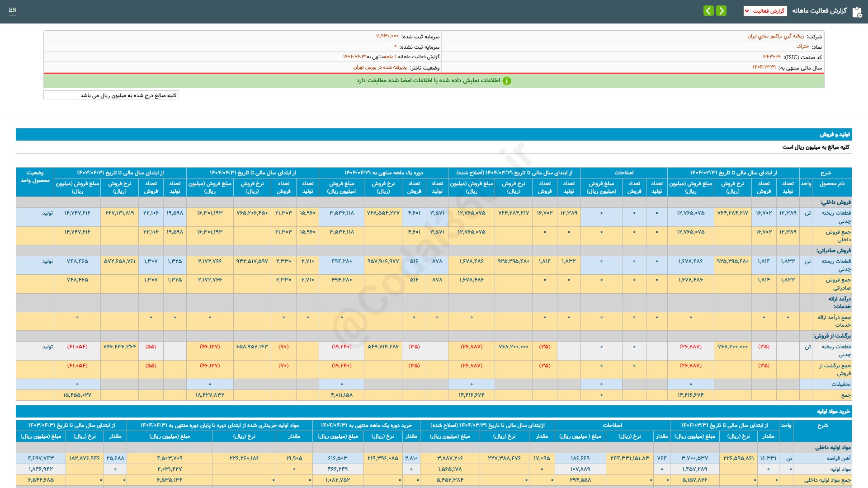The width and height of the screenshot is (868, 488).
Task: Click monthly total value ۴,۰۱۱,۱۵۸
Action: tap(341, 395)
